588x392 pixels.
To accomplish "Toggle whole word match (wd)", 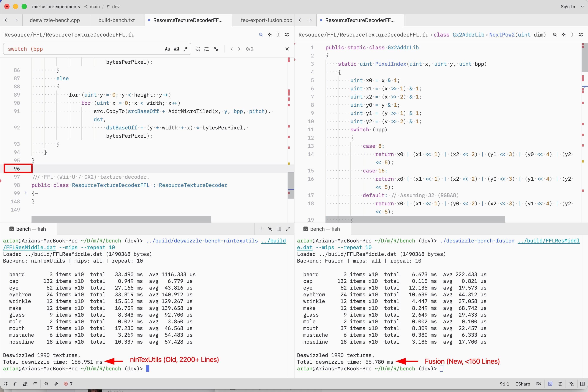I will coord(176,49).
